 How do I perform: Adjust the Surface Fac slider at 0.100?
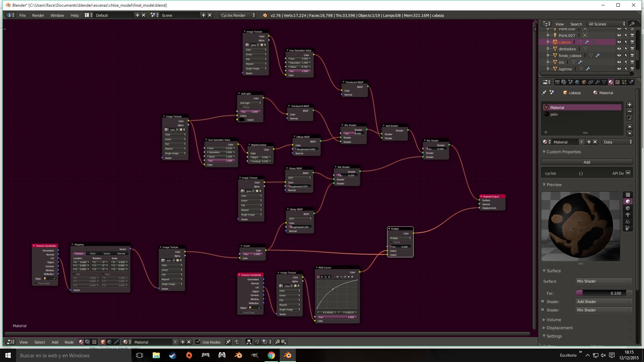tap(600, 293)
